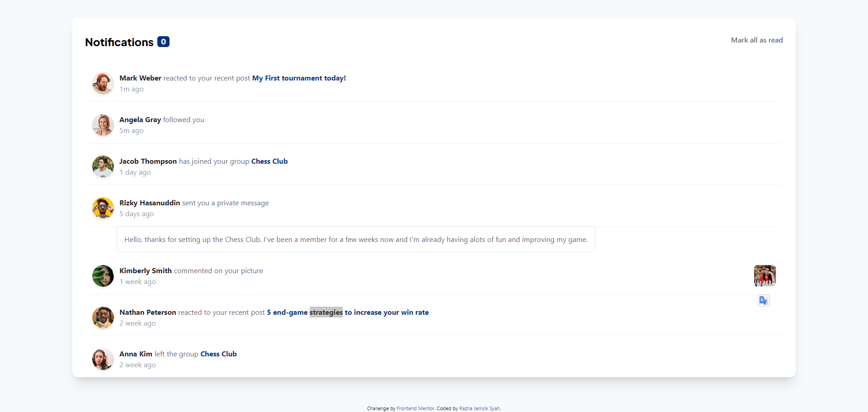Click Anna Kim's avatar image

pos(103,359)
